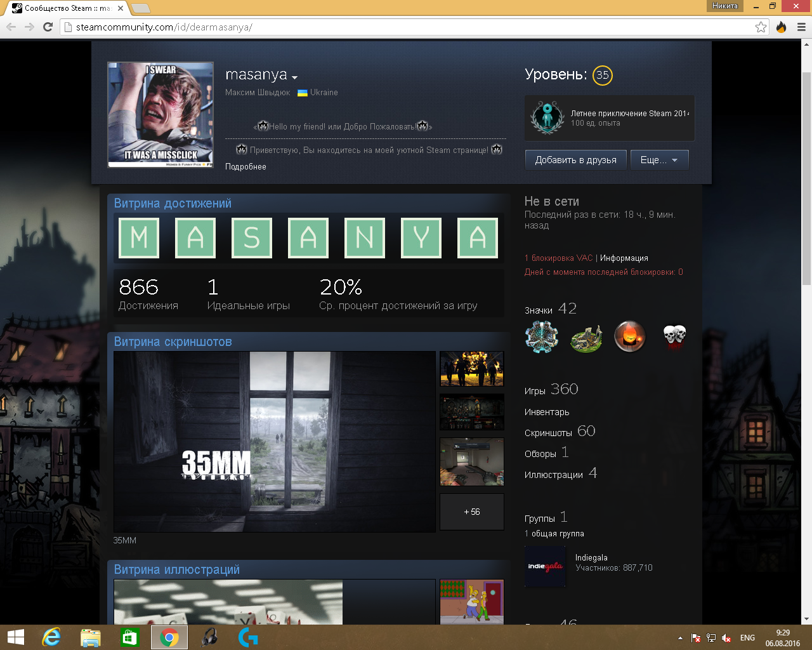Open the Indiegala group name link

pos(591,557)
